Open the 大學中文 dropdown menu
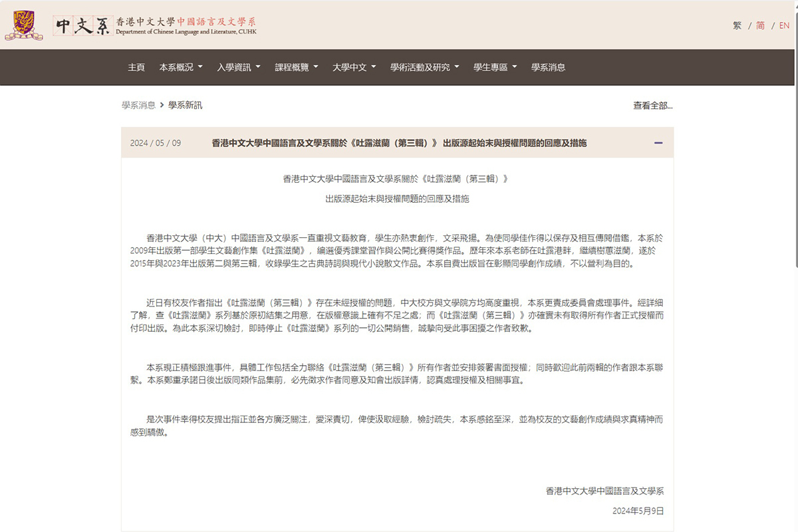This screenshot has width=798, height=532. pos(354,67)
